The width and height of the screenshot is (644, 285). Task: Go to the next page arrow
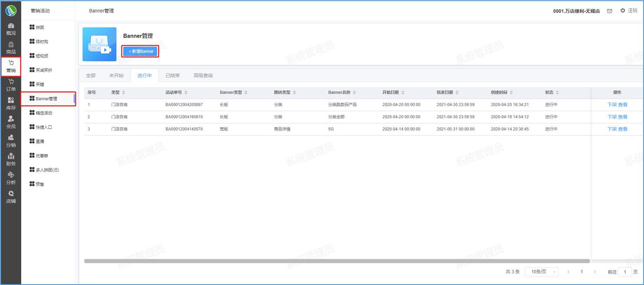[595, 272]
